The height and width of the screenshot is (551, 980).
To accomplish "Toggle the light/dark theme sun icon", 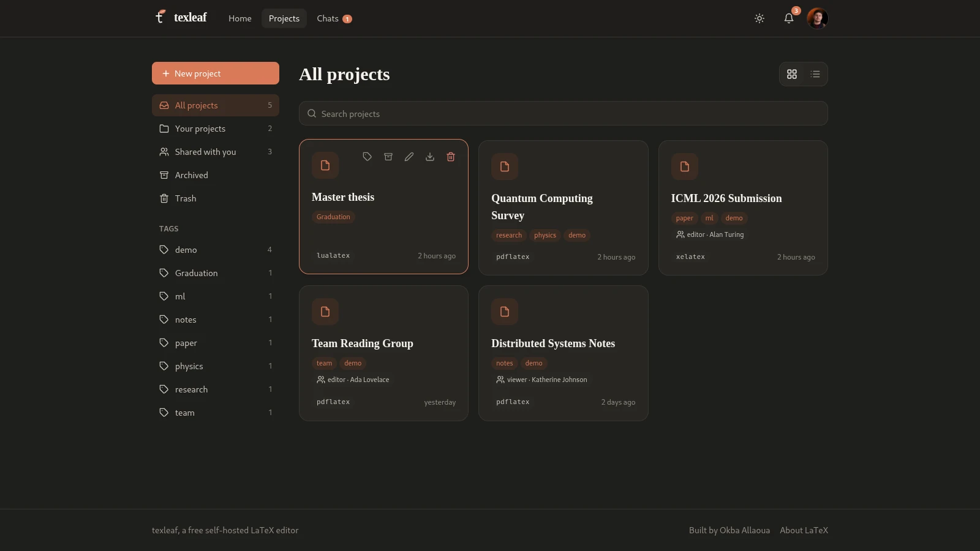I will pyautogui.click(x=759, y=18).
